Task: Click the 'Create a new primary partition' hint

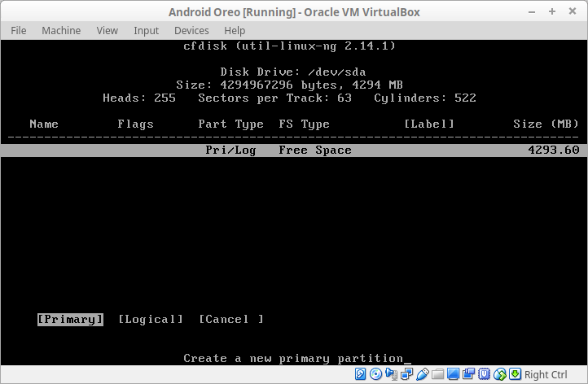Action: tap(293, 359)
